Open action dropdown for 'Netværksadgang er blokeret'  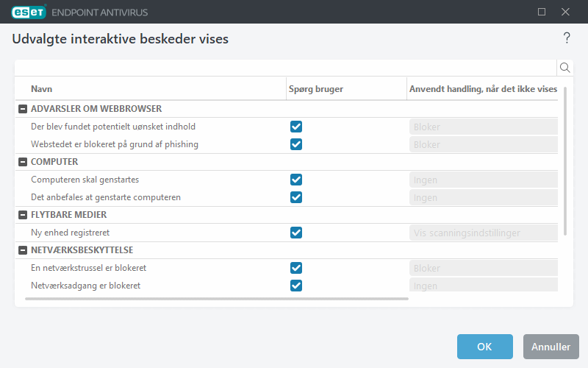coord(484,285)
